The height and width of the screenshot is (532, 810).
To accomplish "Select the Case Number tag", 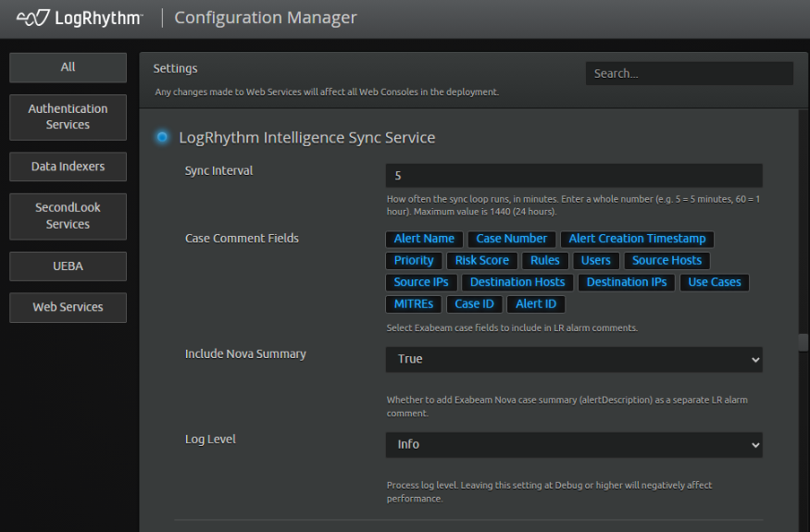I will tap(511, 239).
